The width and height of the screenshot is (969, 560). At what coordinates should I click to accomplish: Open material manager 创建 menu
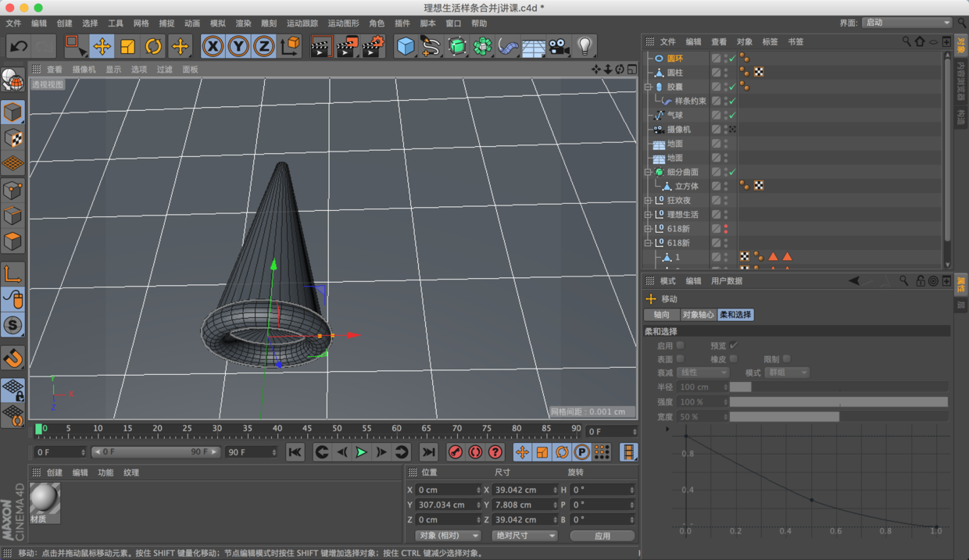[x=54, y=473]
